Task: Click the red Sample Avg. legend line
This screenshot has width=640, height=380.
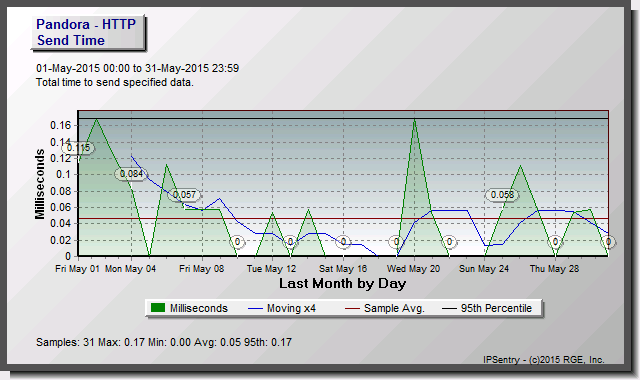Action: point(352,309)
